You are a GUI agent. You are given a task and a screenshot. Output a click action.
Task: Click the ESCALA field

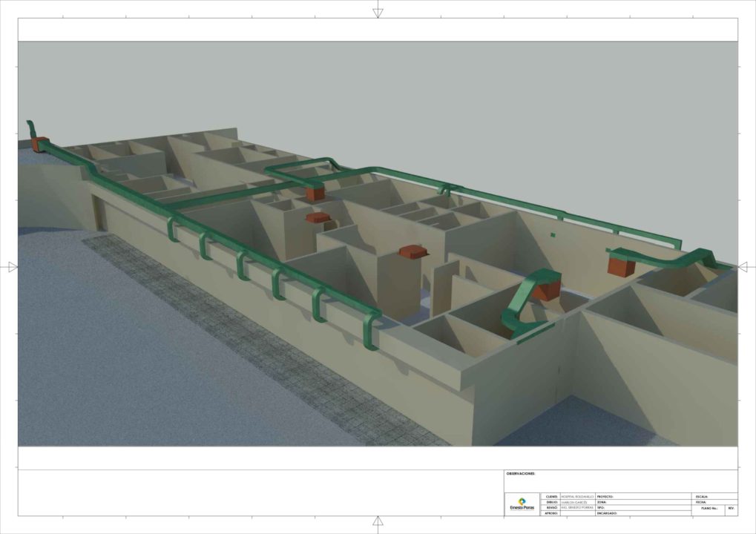pos(714,496)
